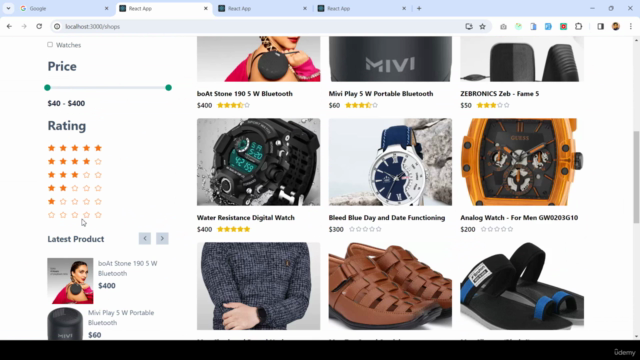This screenshot has width=640, height=360.
Task: Go forward in browser history
Action: [24, 27]
